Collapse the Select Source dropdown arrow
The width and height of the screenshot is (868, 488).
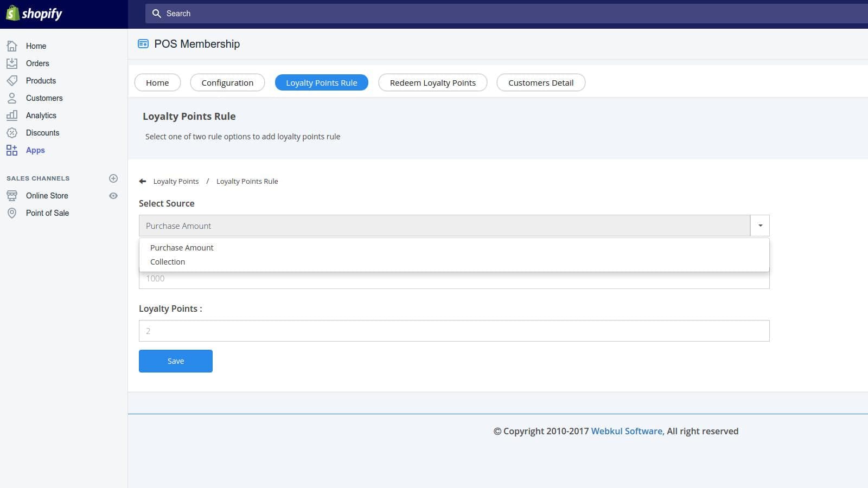coord(760,226)
